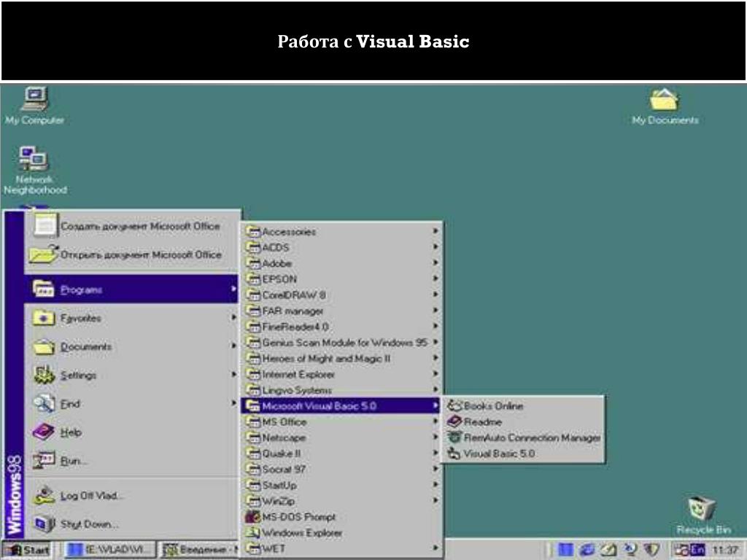Screen dimensions: 747x560
Task: Open Favorites in Start menu
Action: [131, 318]
